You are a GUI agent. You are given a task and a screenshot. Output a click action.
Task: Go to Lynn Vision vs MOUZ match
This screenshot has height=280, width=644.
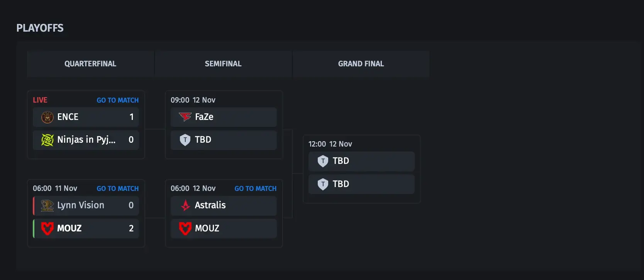click(x=117, y=189)
